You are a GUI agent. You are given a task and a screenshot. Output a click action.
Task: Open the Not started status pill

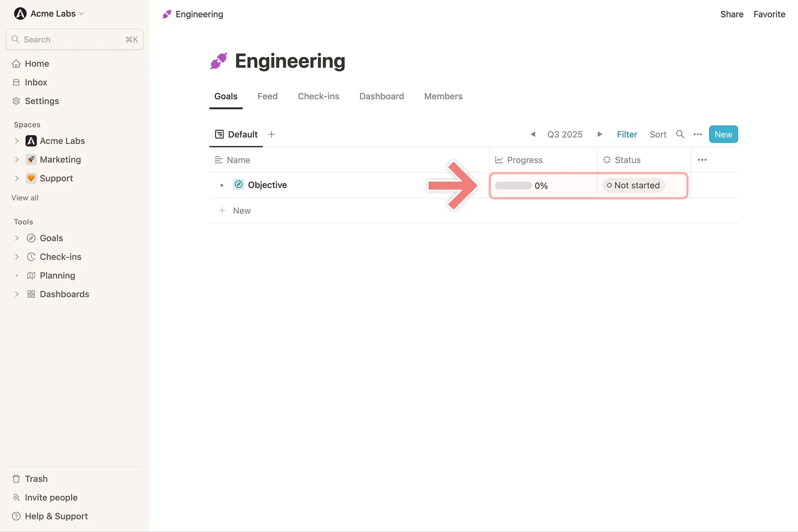[633, 185]
